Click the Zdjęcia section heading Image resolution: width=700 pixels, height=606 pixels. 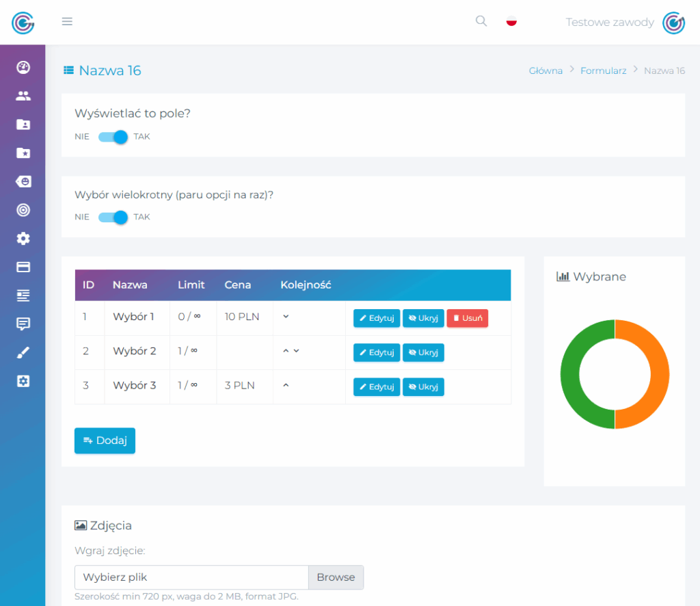(x=103, y=525)
